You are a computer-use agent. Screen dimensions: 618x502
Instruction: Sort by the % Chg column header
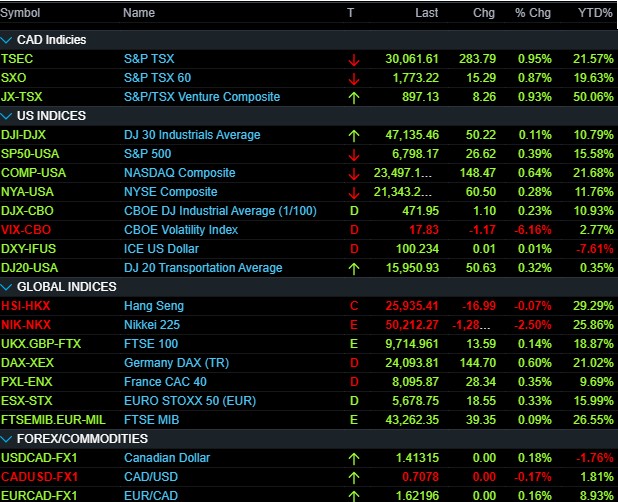click(x=532, y=13)
